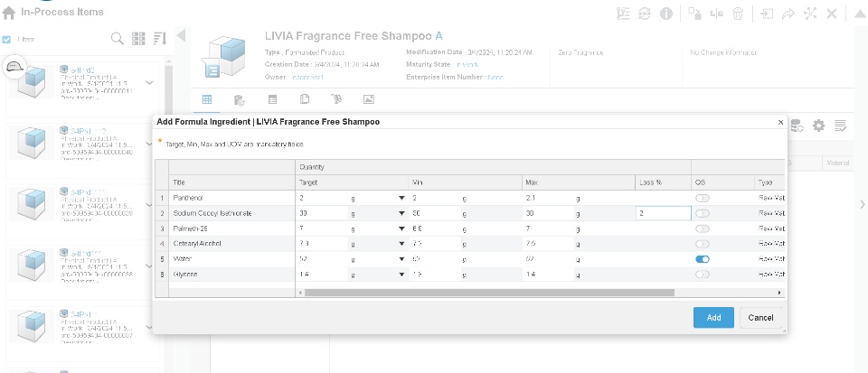The image size is (868, 373).
Task: Click the Cancel button in the dialog
Action: [760, 318]
